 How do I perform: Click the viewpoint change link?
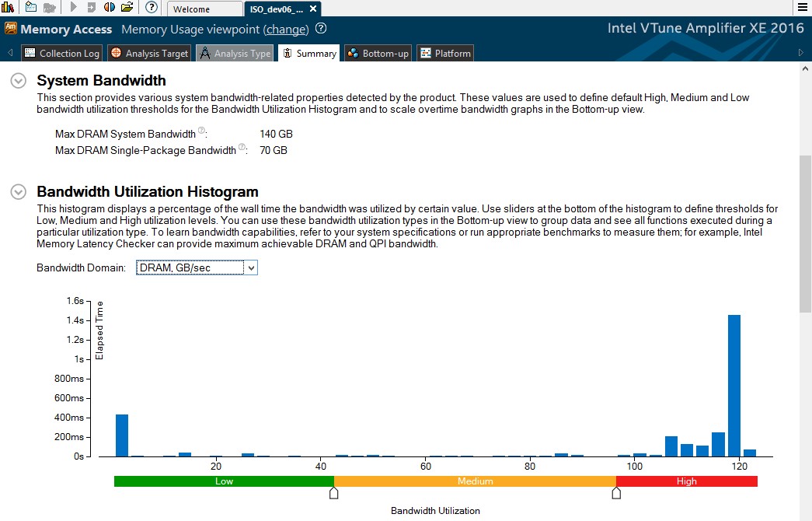click(287, 30)
